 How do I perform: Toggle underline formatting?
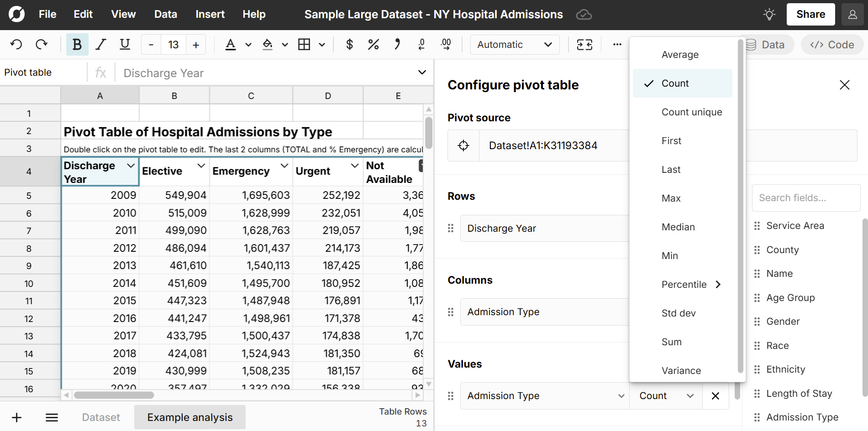point(125,44)
